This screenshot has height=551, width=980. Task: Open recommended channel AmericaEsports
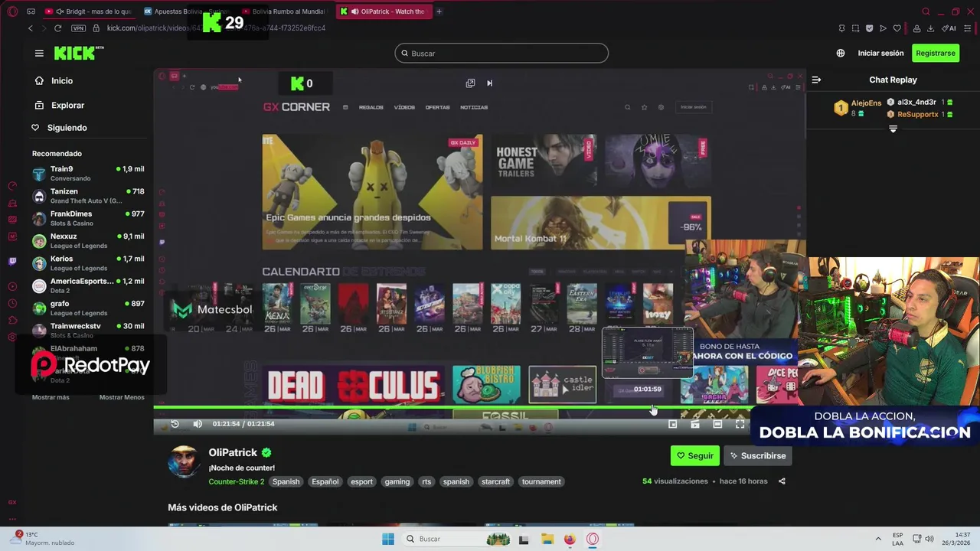coord(88,285)
